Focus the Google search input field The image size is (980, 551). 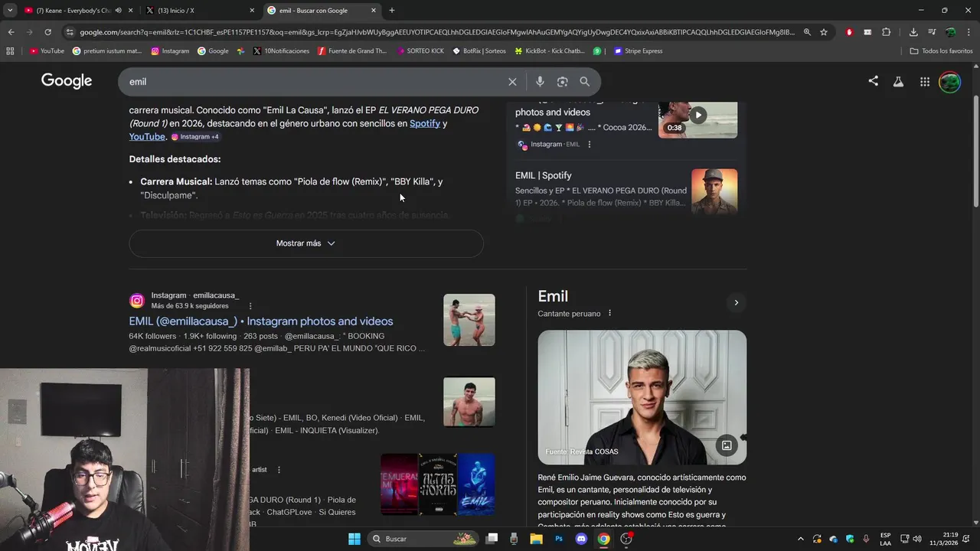(x=314, y=82)
